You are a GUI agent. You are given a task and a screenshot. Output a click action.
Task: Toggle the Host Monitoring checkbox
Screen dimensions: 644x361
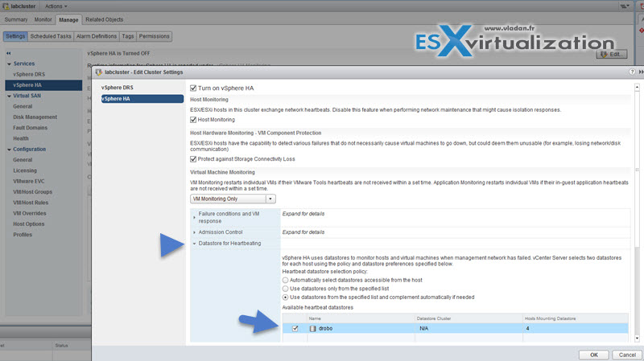click(x=193, y=120)
